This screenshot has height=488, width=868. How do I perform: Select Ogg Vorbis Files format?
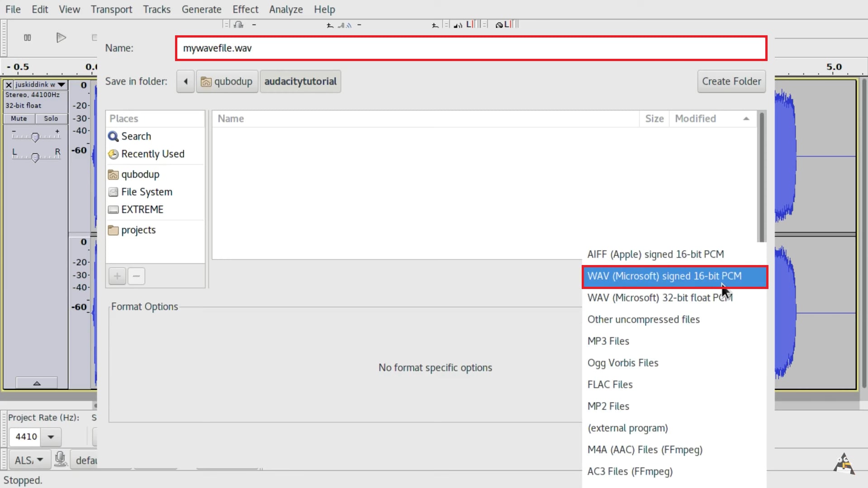674,363
